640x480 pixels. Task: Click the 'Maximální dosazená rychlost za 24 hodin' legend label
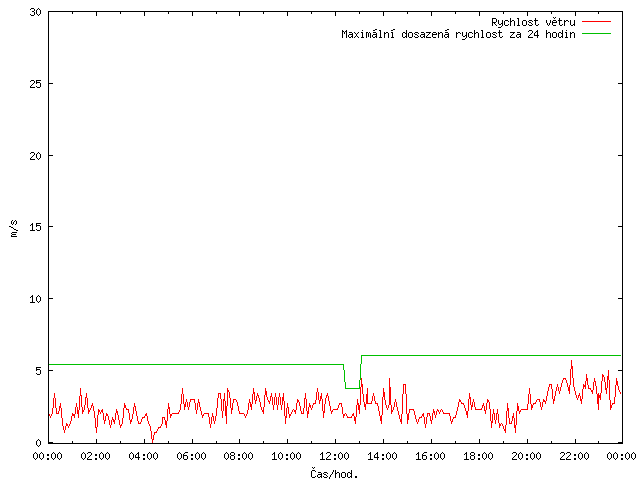click(458, 34)
